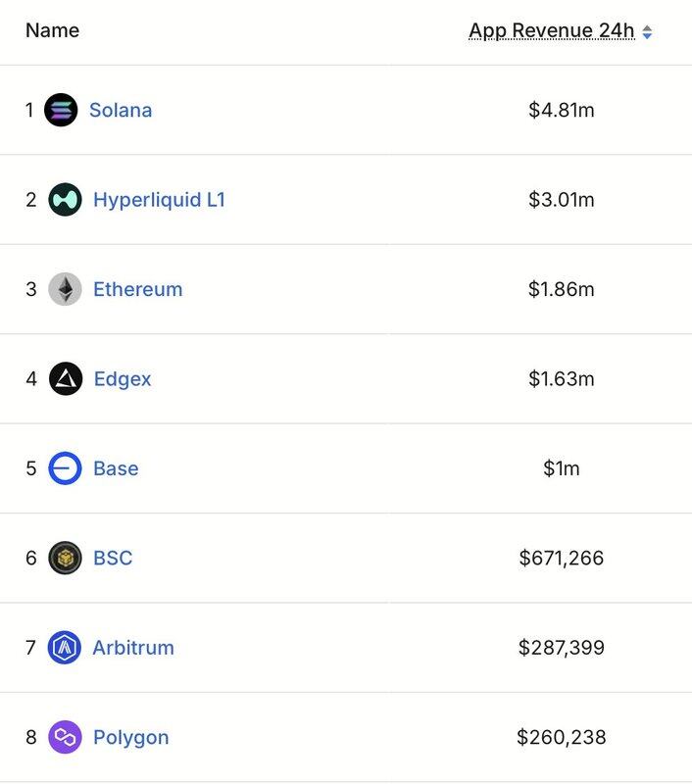Click the Base blue circle icon
This screenshot has width=692, height=784.
(65, 468)
